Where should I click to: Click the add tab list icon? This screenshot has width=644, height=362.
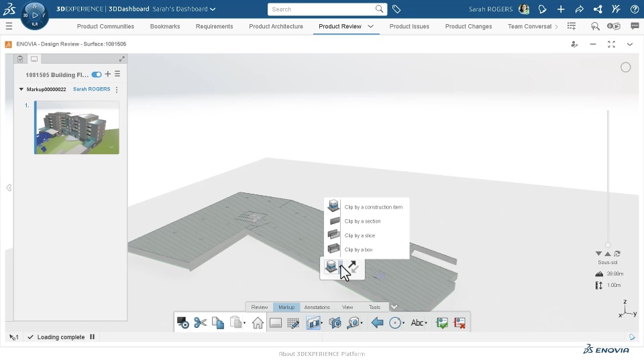572,26
